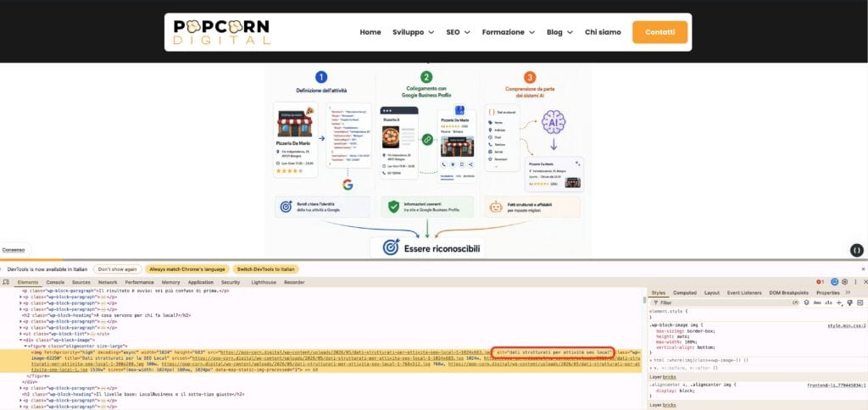Toggle the device toolbar icon in DevTools
This screenshot has height=410, width=868.
[x=6, y=282]
